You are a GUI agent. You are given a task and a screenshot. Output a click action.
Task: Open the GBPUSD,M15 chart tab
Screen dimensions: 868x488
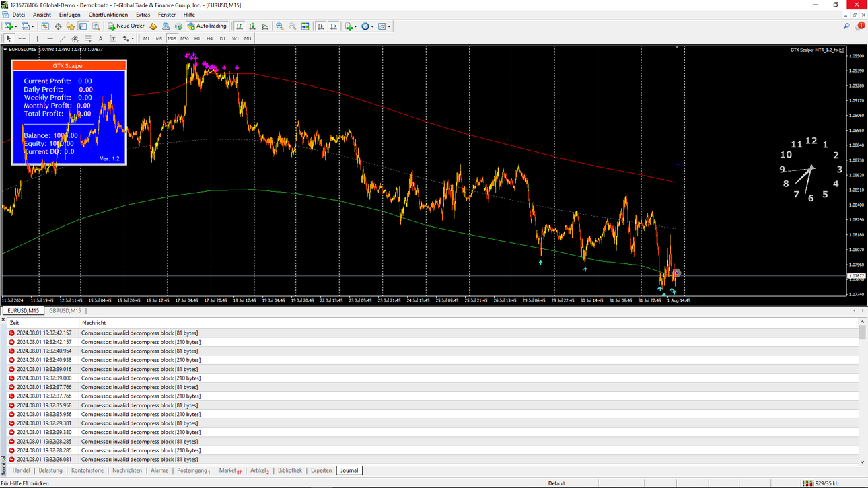pos(65,311)
